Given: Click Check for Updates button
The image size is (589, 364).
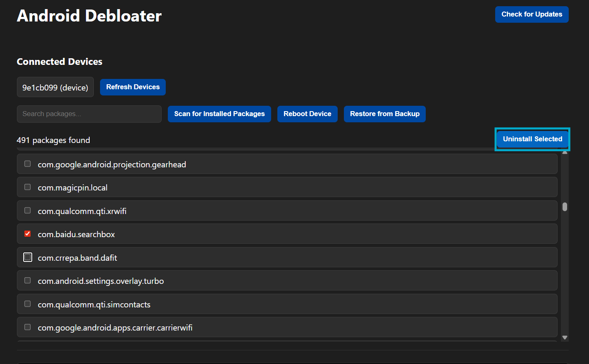Looking at the screenshot, I should pyautogui.click(x=532, y=14).
